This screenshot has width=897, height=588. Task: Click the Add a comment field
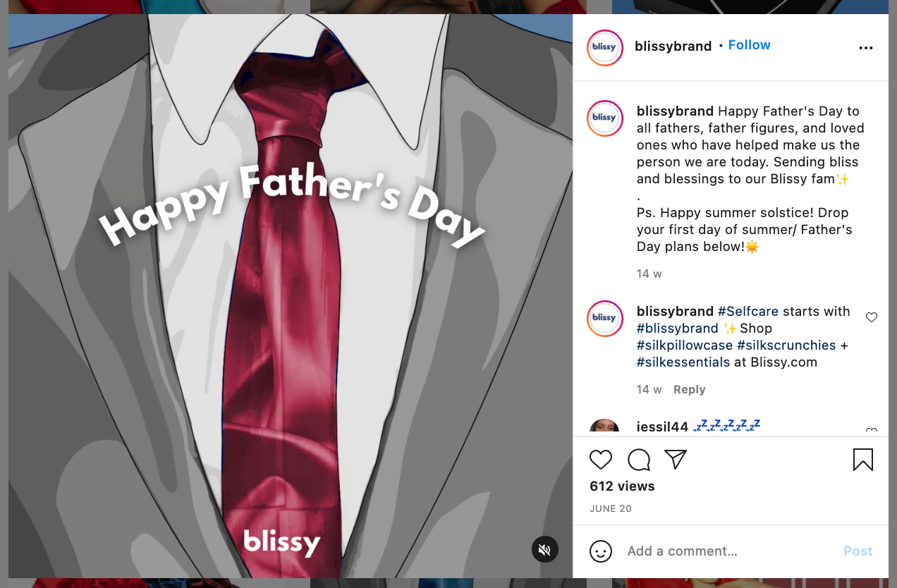click(729, 551)
